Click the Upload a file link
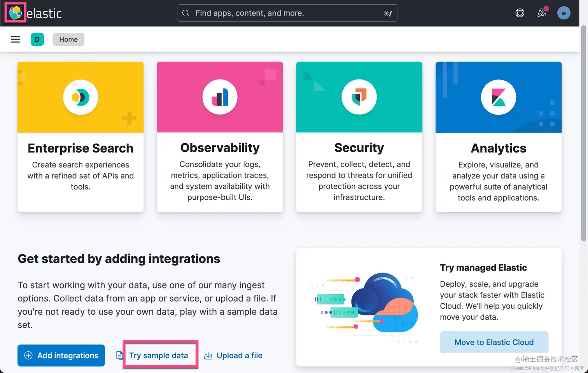Image resolution: width=588 pixels, height=373 pixels. (x=240, y=355)
